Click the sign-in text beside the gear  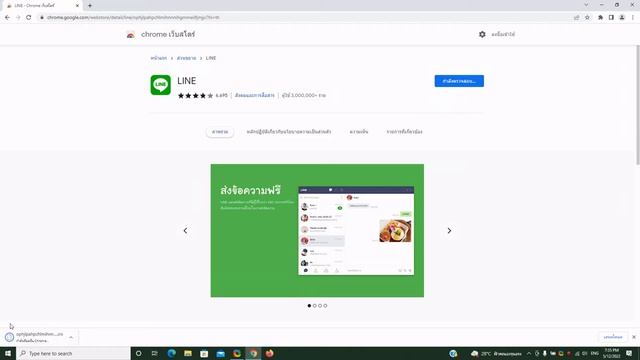pos(503,34)
